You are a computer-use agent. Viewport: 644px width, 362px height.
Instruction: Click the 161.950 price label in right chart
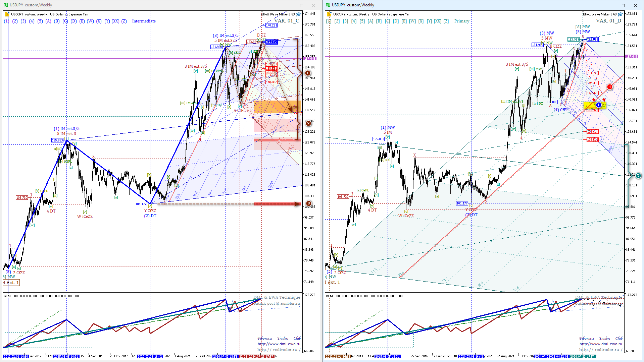click(x=538, y=45)
